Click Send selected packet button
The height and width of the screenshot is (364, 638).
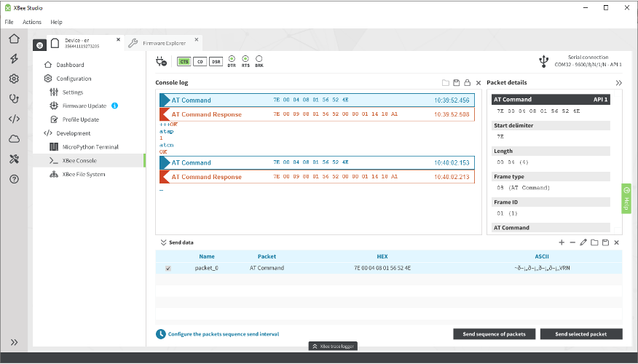pyautogui.click(x=581, y=334)
